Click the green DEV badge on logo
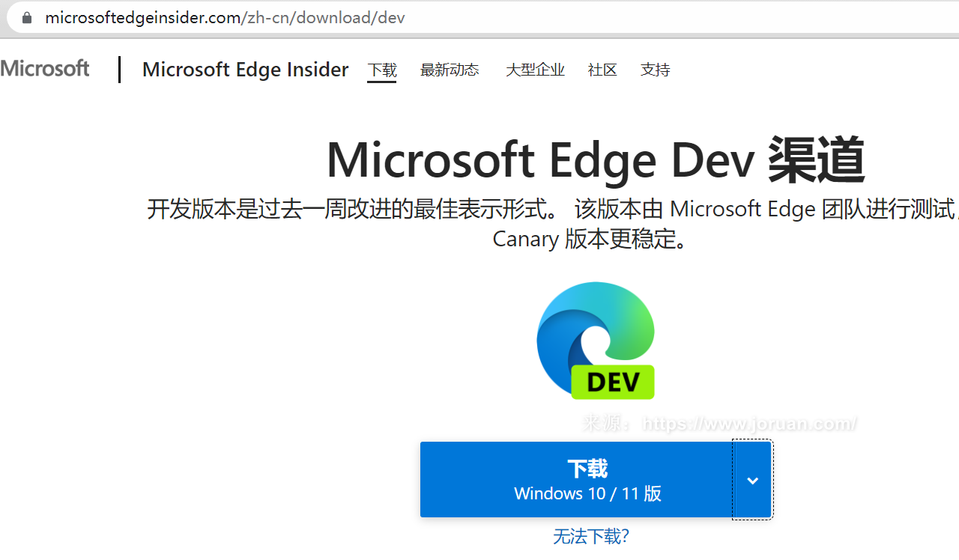 pyautogui.click(x=613, y=382)
